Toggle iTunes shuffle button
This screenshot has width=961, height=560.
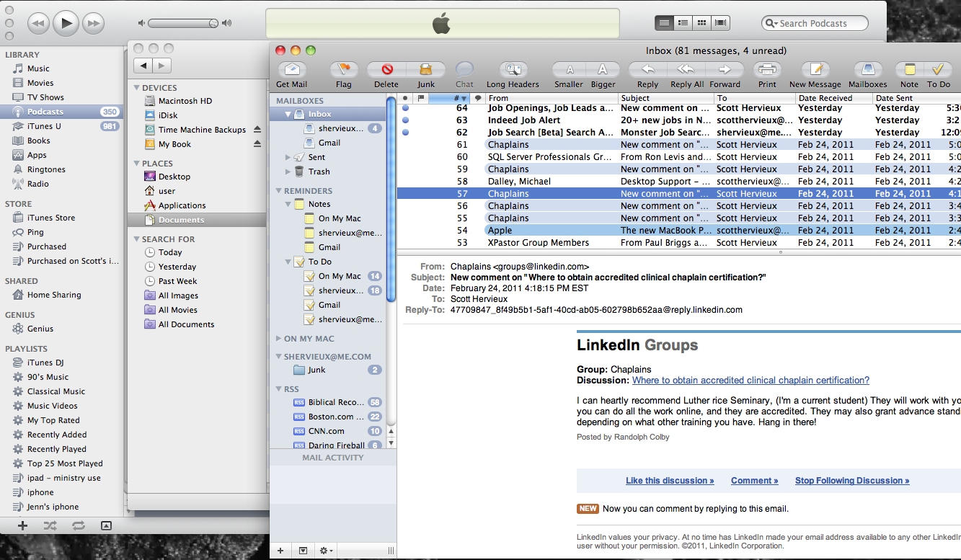pos(50,525)
